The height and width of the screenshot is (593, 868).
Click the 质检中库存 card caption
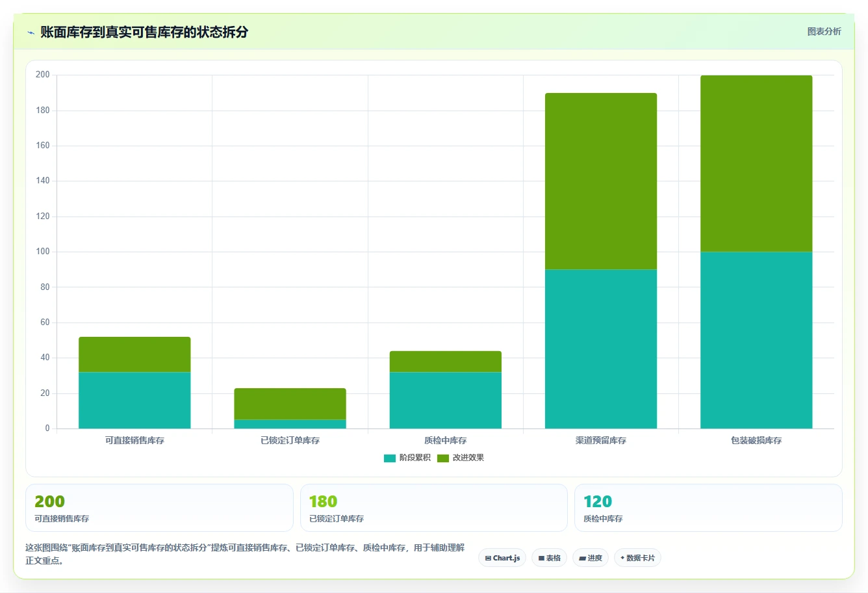603,519
